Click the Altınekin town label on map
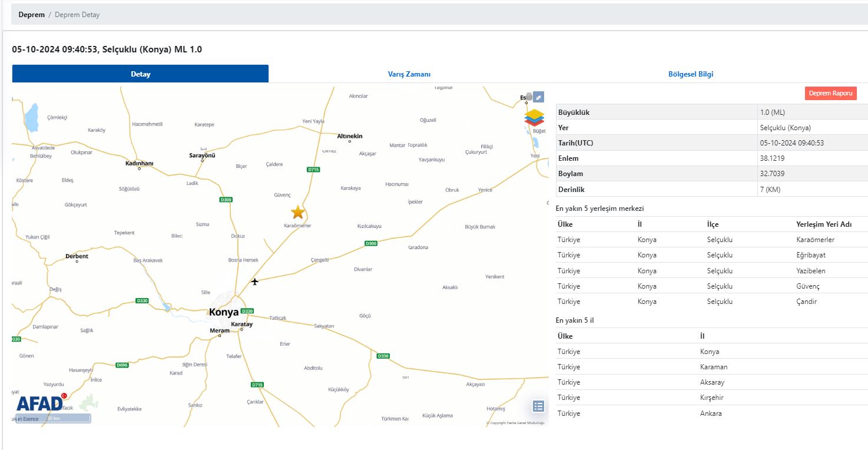 (349, 136)
